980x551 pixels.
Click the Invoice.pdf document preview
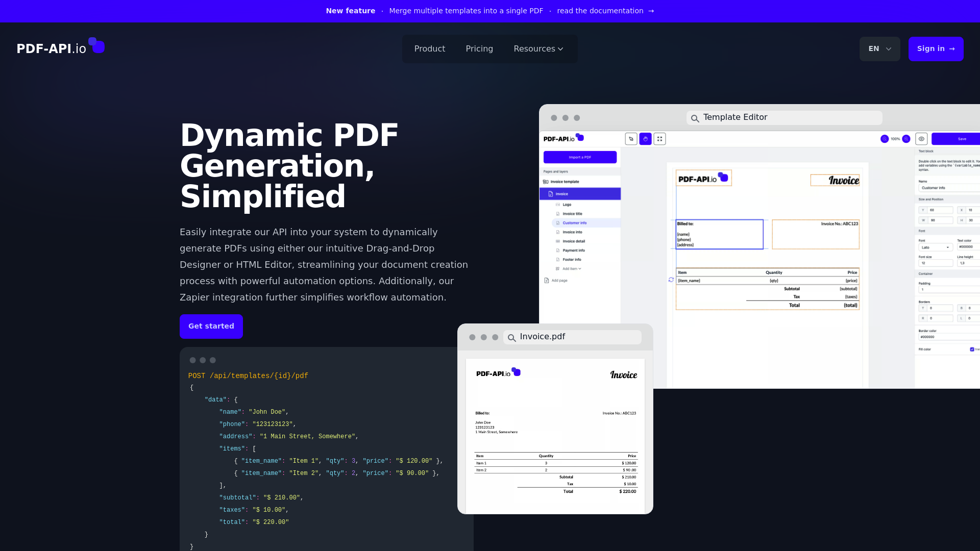click(555, 436)
